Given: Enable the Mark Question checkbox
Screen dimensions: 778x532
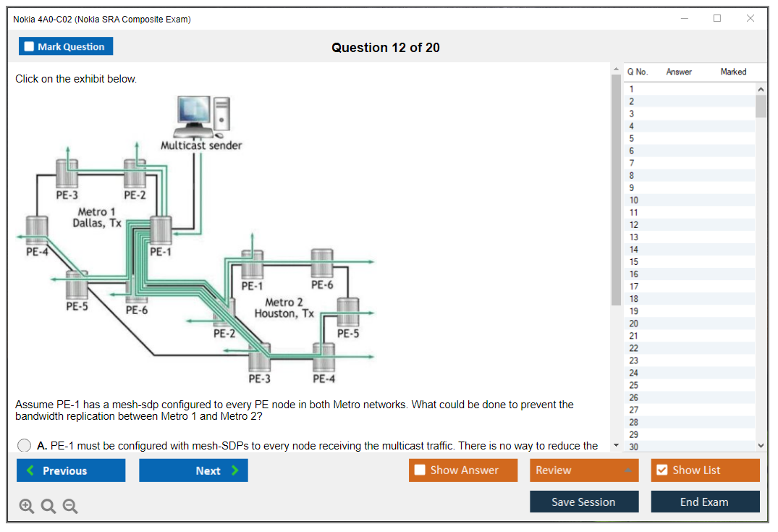Looking at the screenshot, I should [x=30, y=46].
